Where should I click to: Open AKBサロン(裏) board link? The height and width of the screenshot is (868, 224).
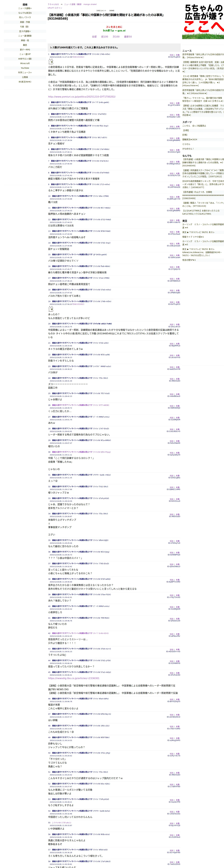click(x=25, y=59)
